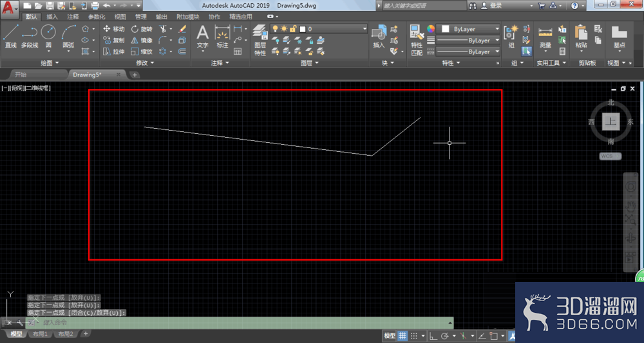Expand the Annotation (注释) panel
Viewport: 644px width, 343px height.
click(x=220, y=63)
